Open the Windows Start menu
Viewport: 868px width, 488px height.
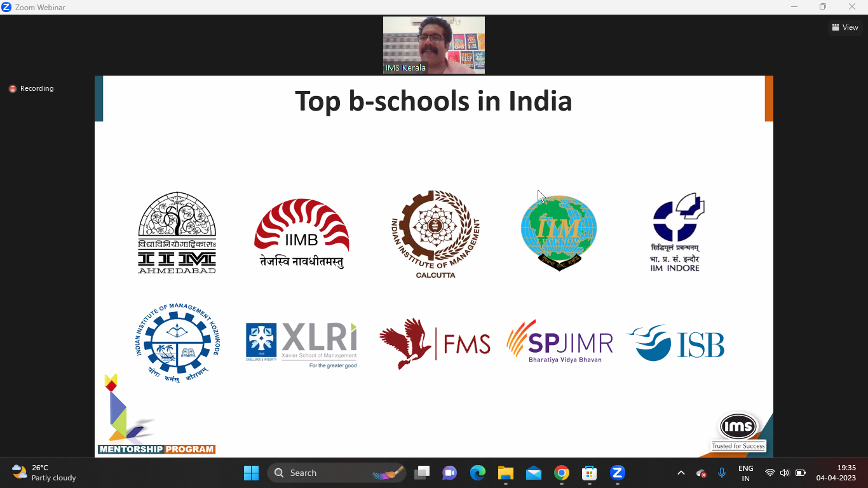point(251,473)
